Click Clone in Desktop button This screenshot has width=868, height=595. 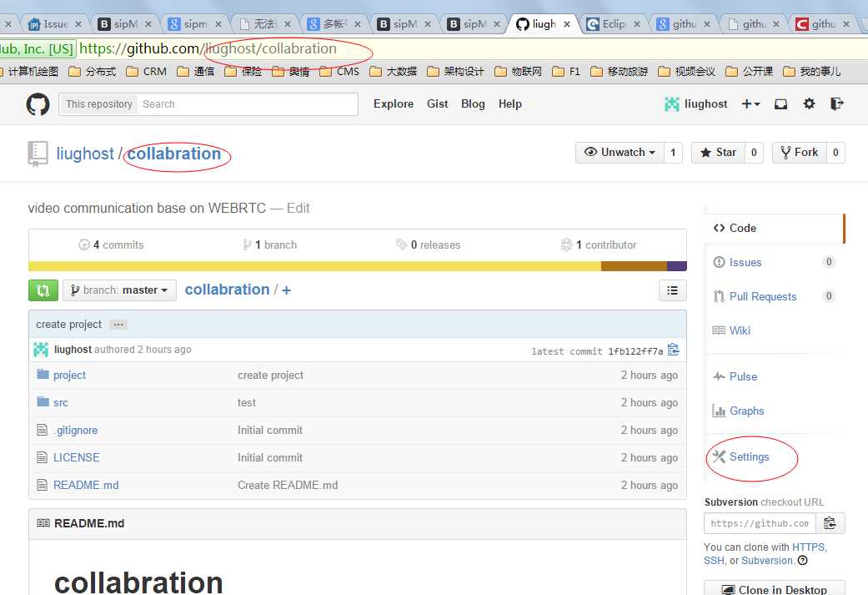(775, 589)
